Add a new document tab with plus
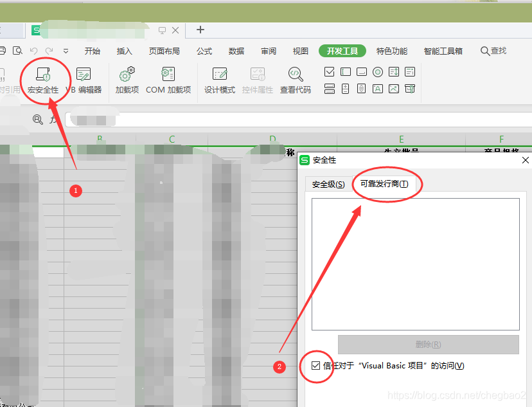 point(200,30)
